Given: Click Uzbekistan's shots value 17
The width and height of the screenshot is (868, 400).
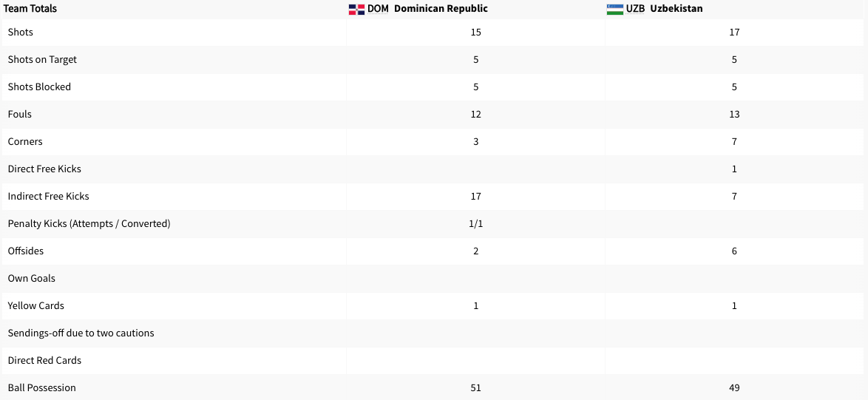Looking at the screenshot, I should point(734,33).
